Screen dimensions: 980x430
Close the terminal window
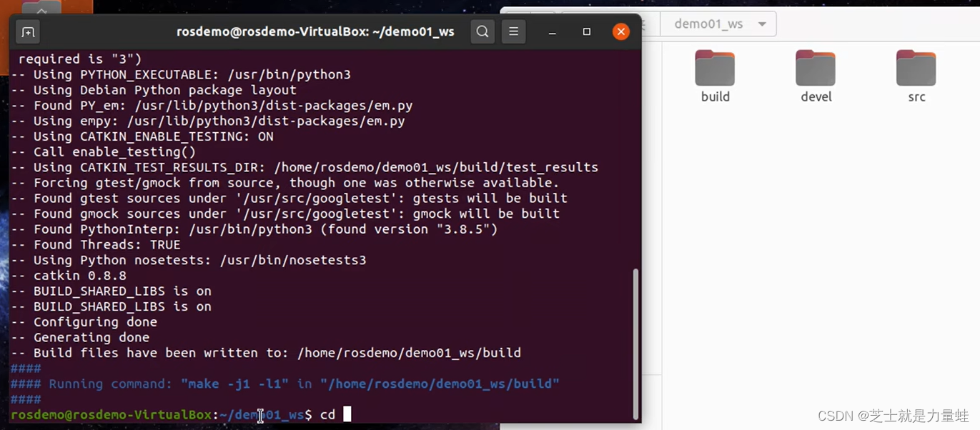click(620, 31)
